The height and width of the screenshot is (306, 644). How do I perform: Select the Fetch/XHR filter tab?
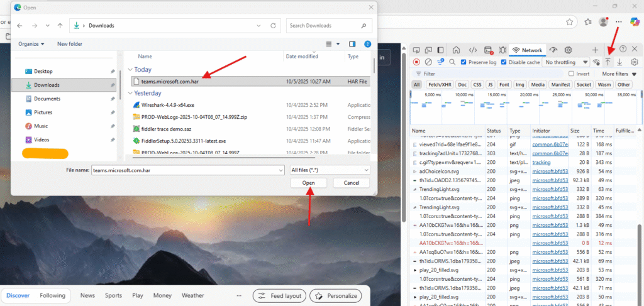439,84
